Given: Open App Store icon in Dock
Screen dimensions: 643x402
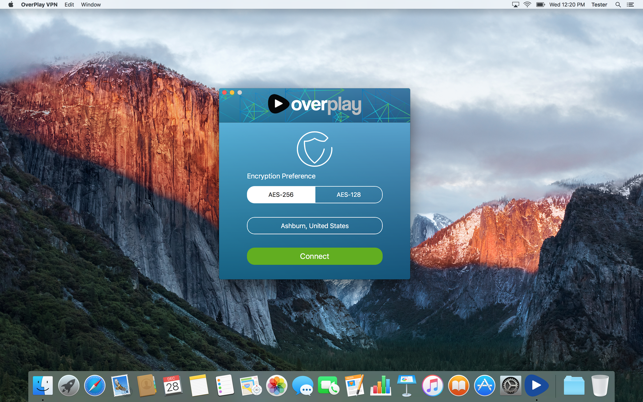Looking at the screenshot, I should 485,386.
